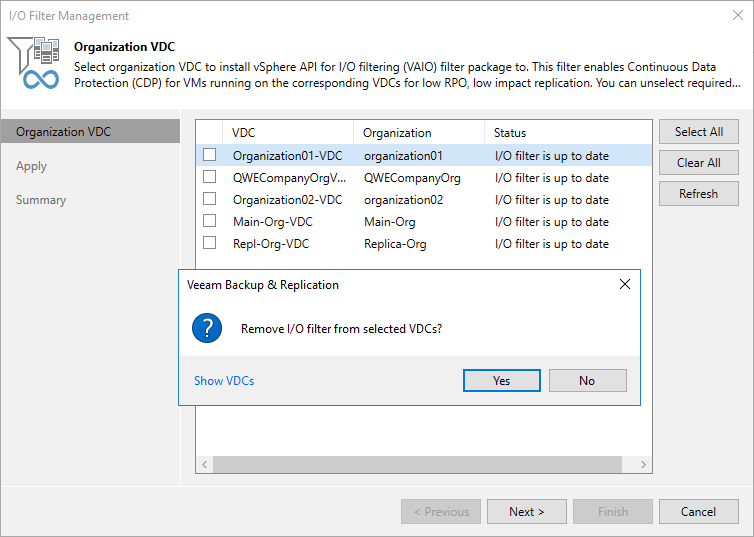Go to the next step with Next >
Screen dimensions: 754x537
(527, 512)
